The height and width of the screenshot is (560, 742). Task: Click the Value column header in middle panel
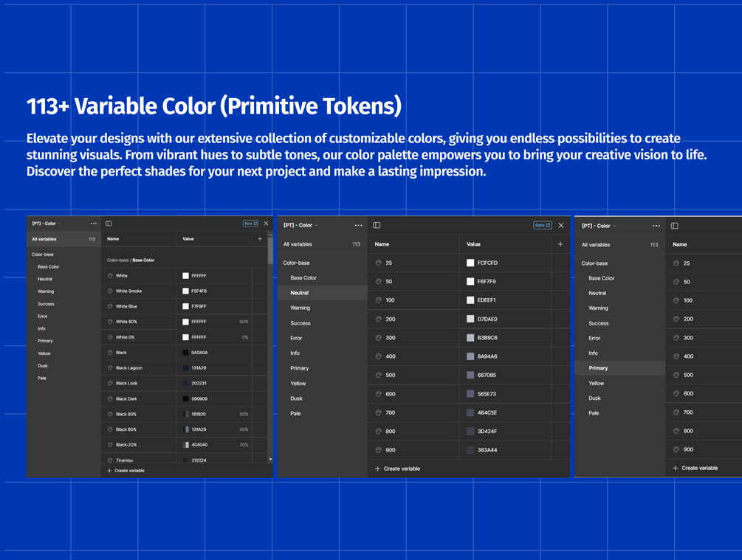(473, 244)
